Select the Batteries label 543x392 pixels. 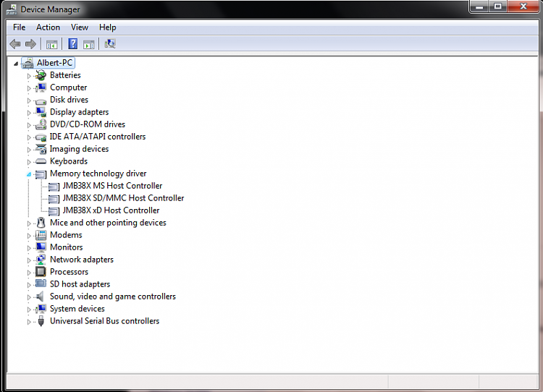[x=65, y=75]
